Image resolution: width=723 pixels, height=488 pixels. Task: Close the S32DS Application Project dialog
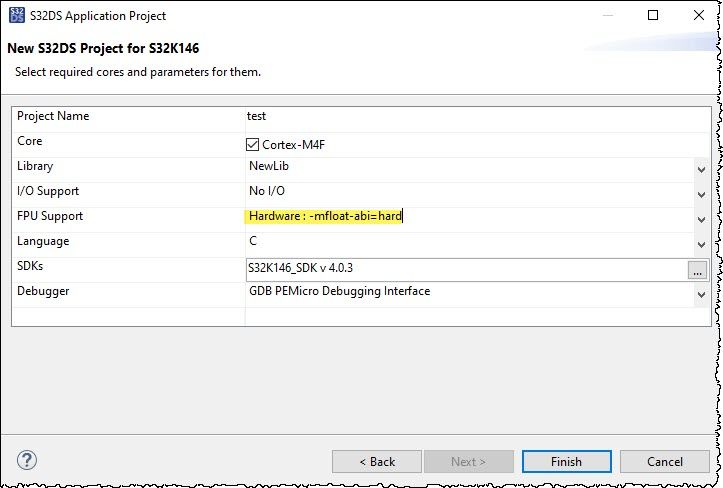coord(699,15)
